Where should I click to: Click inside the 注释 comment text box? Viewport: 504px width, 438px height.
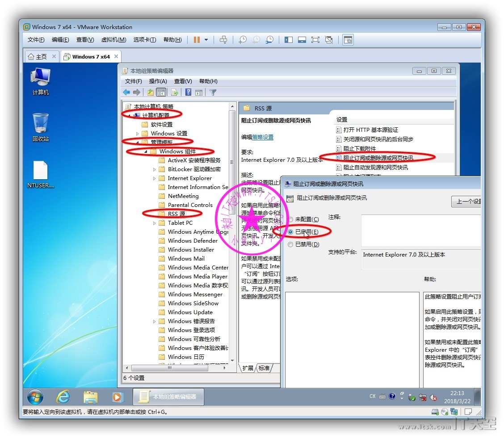tap(420, 230)
